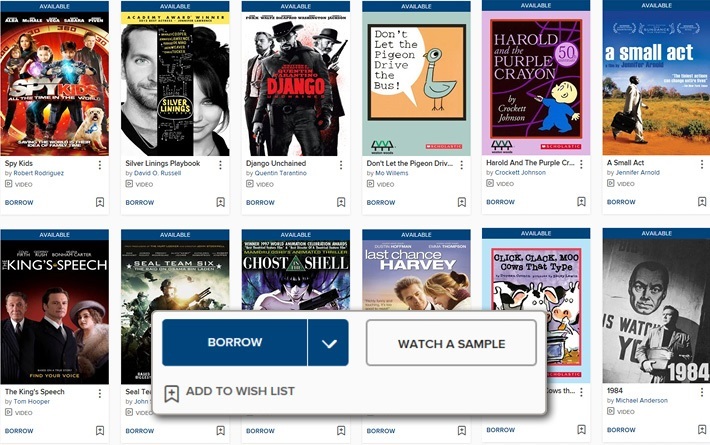This screenshot has width=710, height=445.
Task: Open three-dot menu for A Small Act
Action: pyautogui.click(x=702, y=165)
